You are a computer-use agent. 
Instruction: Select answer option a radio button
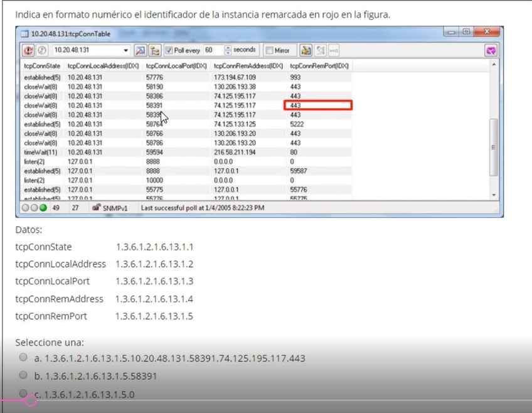(x=23, y=357)
